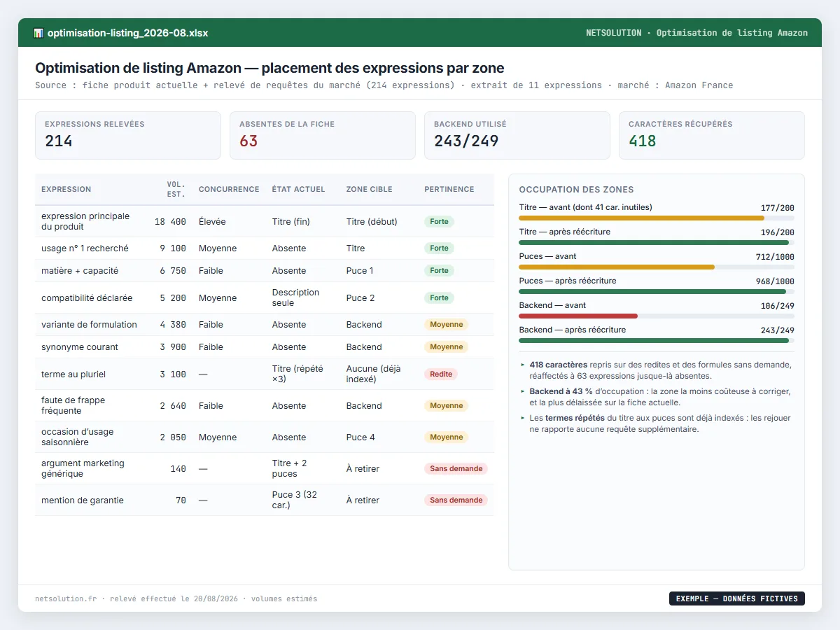Click the 'EXEMPLE — DONNÉES FICTIVES' badge
The height and width of the screenshot is (630, 840).
[737, 598]
